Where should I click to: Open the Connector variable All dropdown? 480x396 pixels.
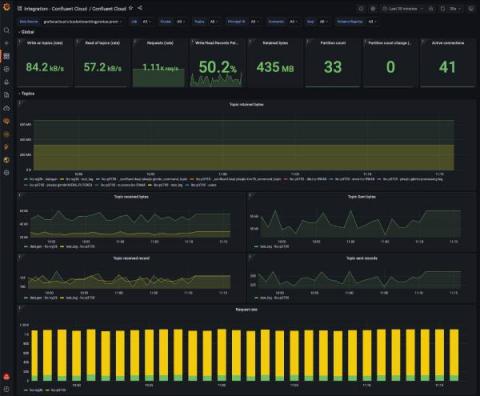293,22
